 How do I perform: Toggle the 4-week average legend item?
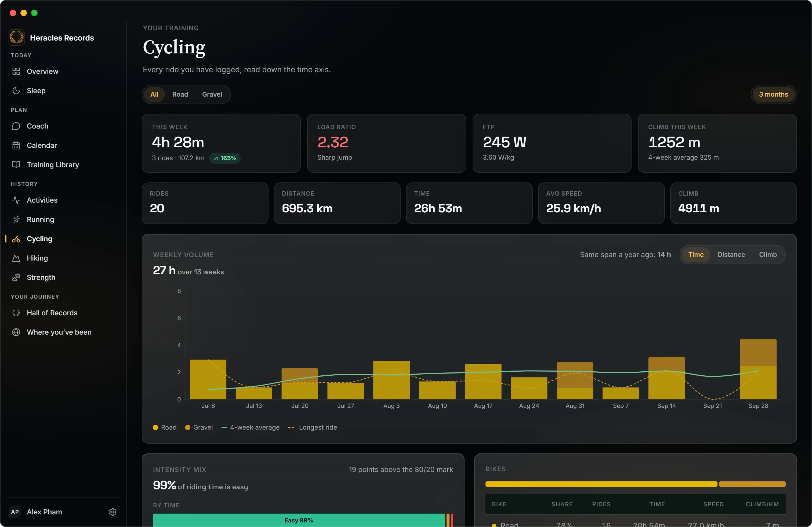(x=251, y=427)
